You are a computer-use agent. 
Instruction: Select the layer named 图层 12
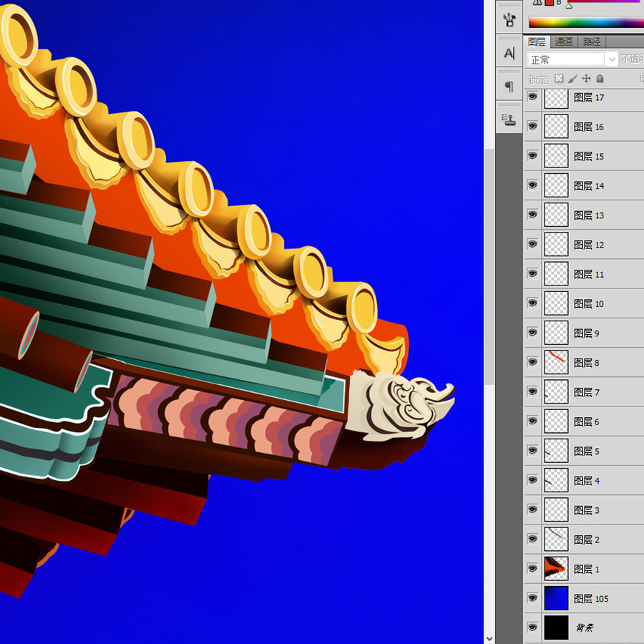[589, 245]
